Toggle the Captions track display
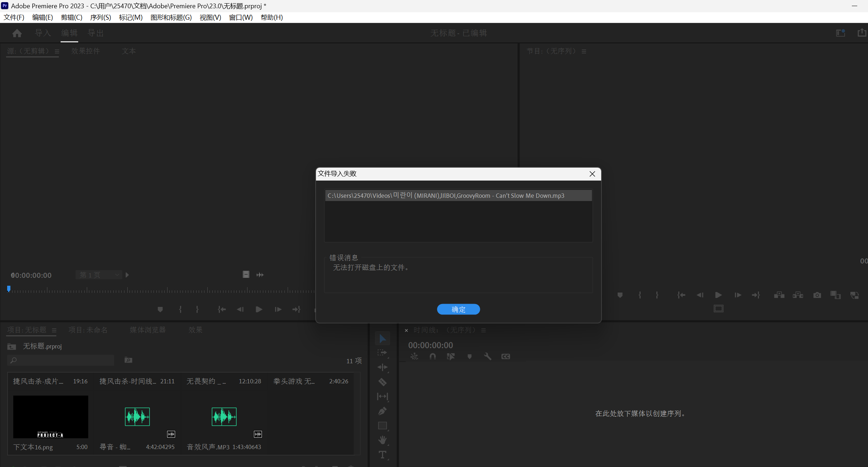 505,356
